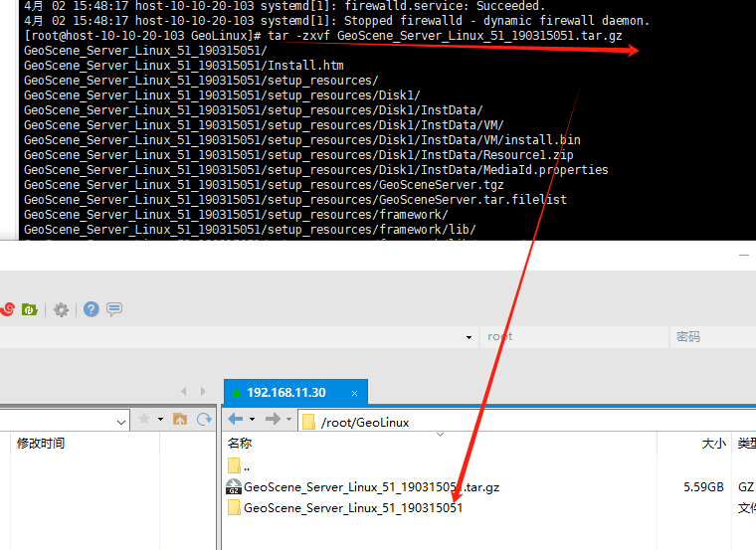Sort by the 修改时间 column header

pyautogui.click(x=86, y=443)
